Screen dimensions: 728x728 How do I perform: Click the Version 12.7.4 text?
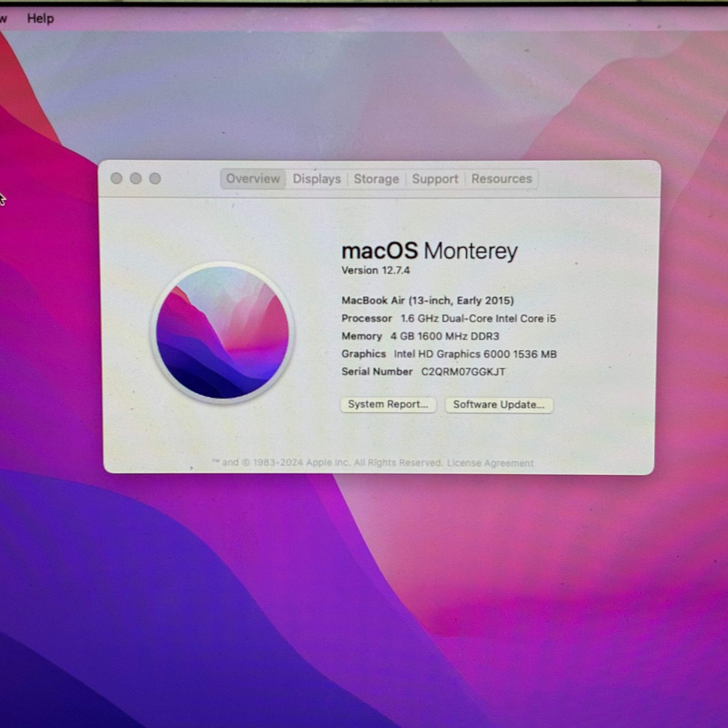[376, 270]
